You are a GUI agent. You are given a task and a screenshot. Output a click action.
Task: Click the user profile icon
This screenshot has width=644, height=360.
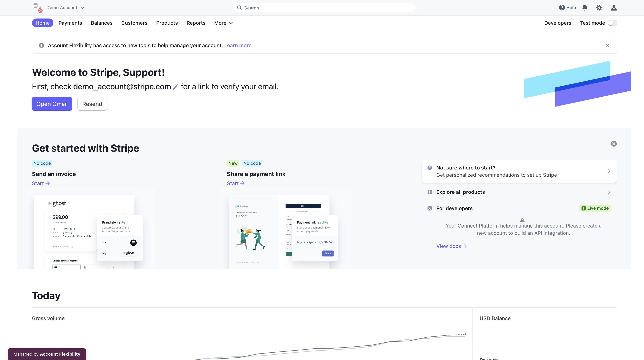pyautogui.click(x=613, y=7)
